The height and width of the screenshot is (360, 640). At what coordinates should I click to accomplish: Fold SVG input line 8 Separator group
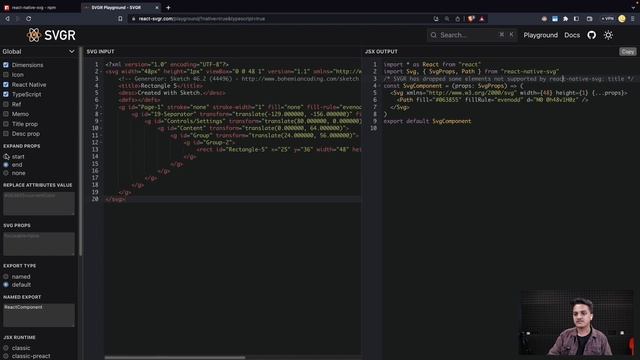[x=102, y=114]
